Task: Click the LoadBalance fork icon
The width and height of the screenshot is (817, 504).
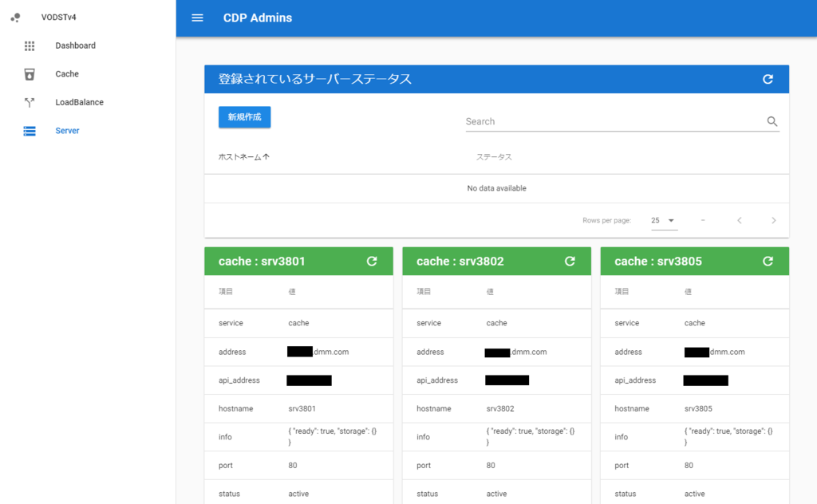Action: [30, 103]
